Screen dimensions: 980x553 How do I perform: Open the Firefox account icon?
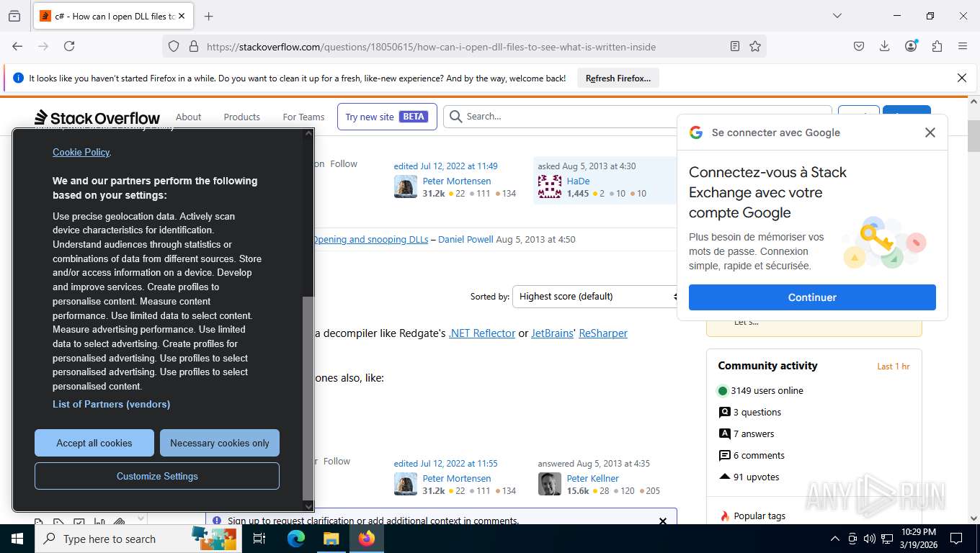[x=911, y=46]
